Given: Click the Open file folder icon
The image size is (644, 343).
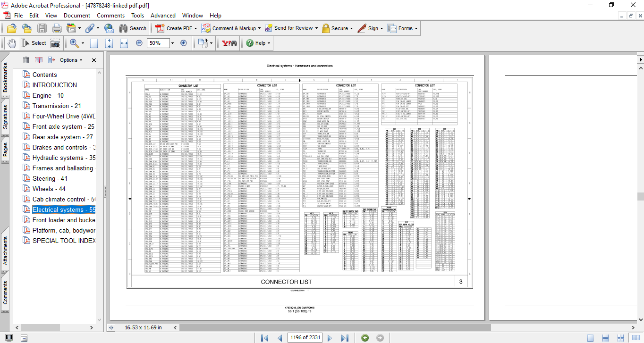Looking at the screenshot, I should 11,28.
